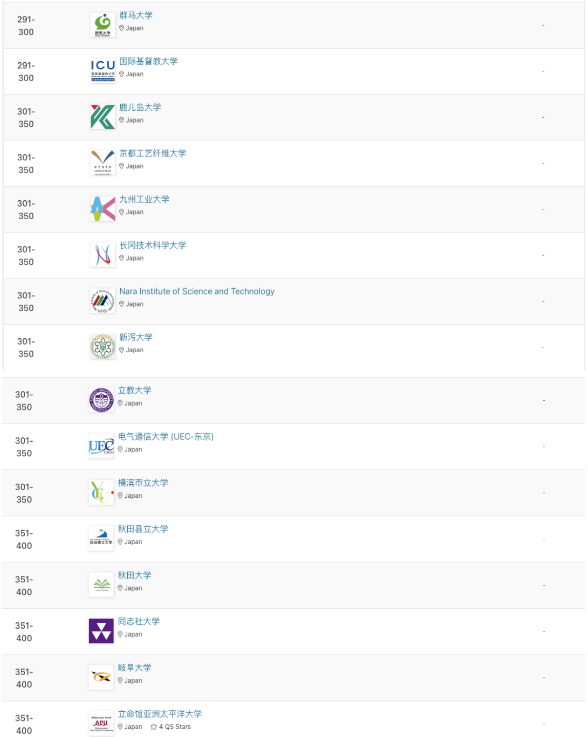Click the Yokohama City University YCU logo
Viewport: 588px width, 737px height.
coord(101,493)
